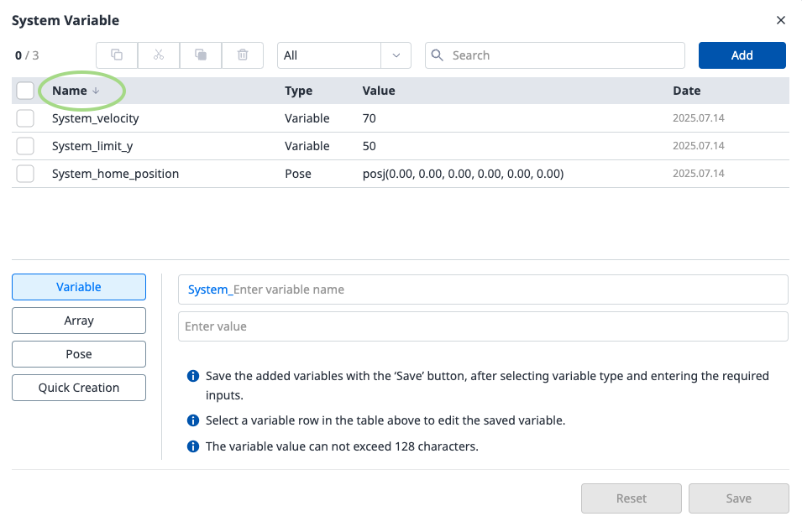The image size is (802, 532).
Task: Choose the Pose type tab
Action: pyautogui.click(x=79, y=354)
